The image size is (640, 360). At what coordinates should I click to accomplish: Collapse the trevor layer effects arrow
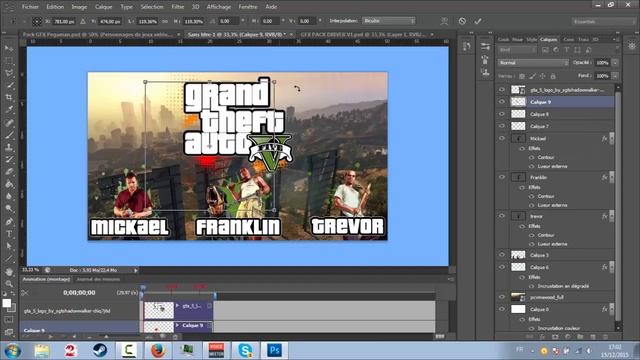point(611,216)
